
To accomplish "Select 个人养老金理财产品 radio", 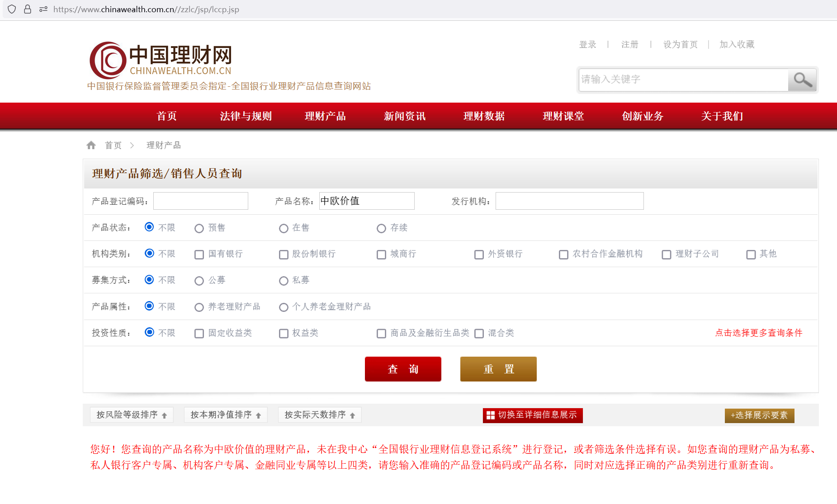I will (x=284, y=307).
